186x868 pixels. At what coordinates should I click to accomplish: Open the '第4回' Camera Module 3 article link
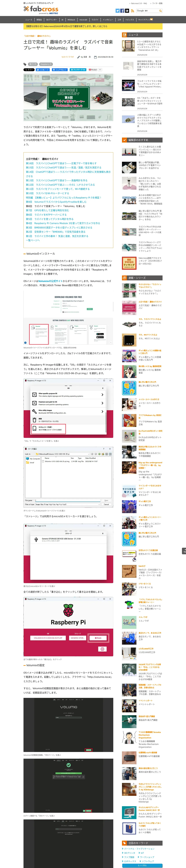[x=63, y=223]
